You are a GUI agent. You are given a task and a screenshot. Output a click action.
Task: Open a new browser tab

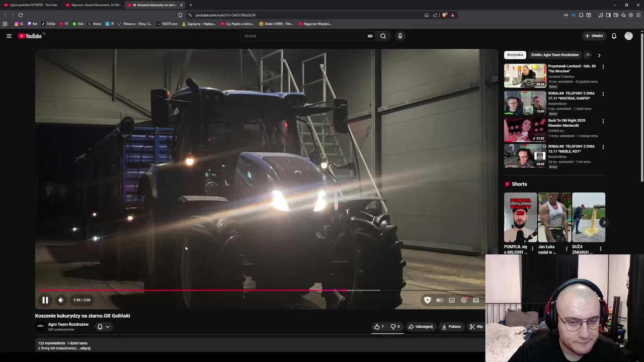[190, 5]
